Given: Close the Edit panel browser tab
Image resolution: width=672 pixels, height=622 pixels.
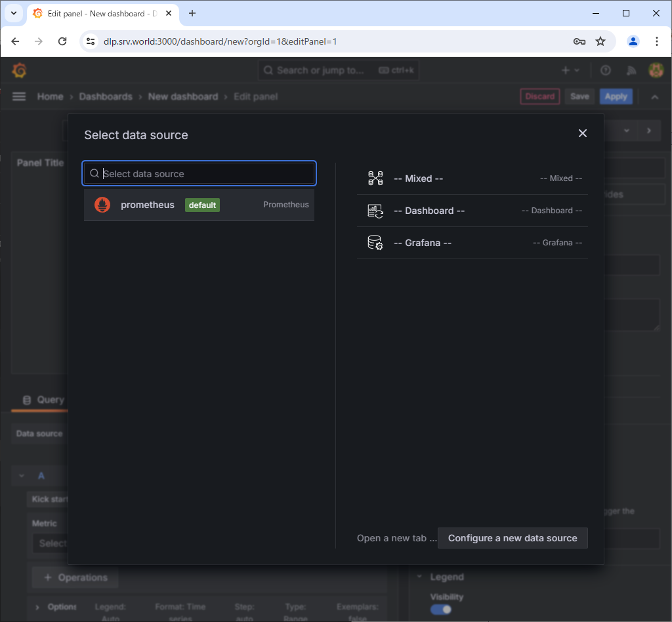Looking at the screenshot, I should pos(169,13).
